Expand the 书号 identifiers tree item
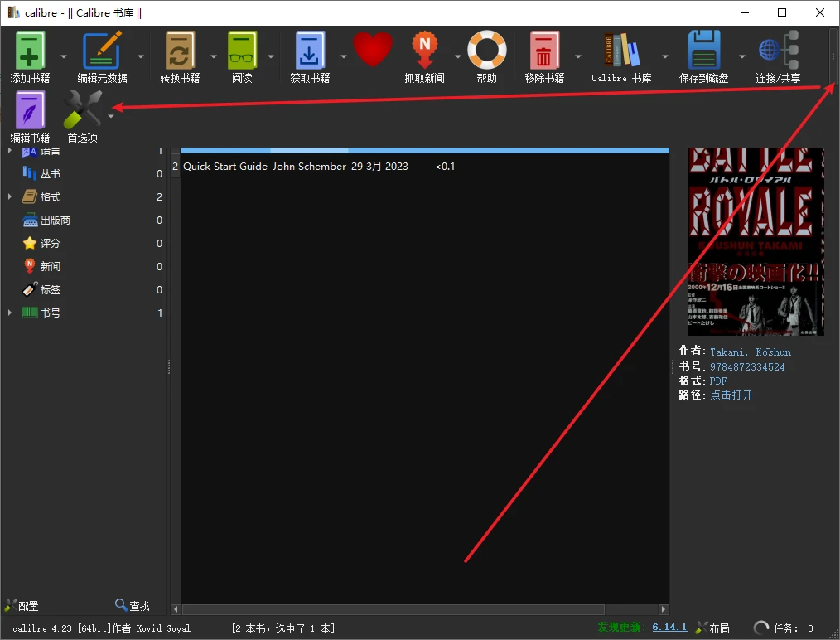Screen dimensions: 840x640 pyautogui.click(x=10, y=313)
